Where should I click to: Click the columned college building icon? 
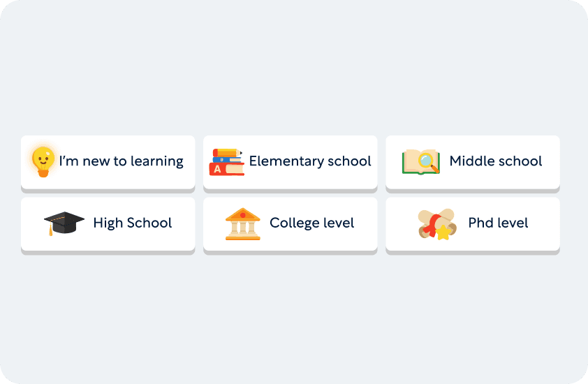point(242,223)
